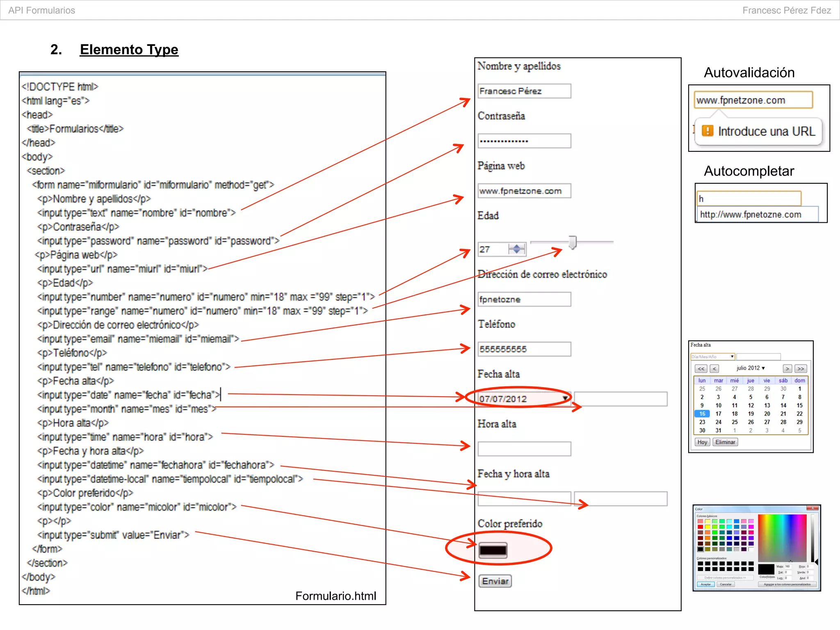Screen dimensions: 840x630
Task: Click the Edad range slider handle
Action: [573, 242]
